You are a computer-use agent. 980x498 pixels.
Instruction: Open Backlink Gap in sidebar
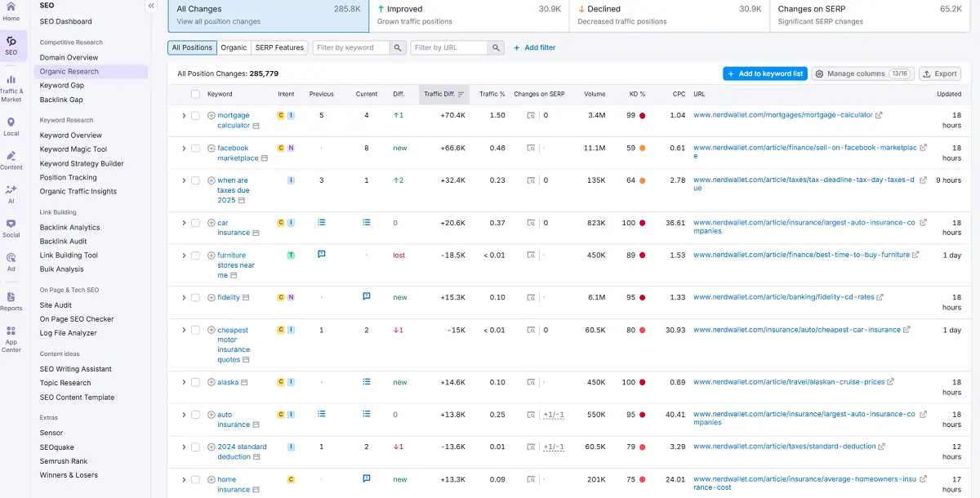(x=61, y=100)
